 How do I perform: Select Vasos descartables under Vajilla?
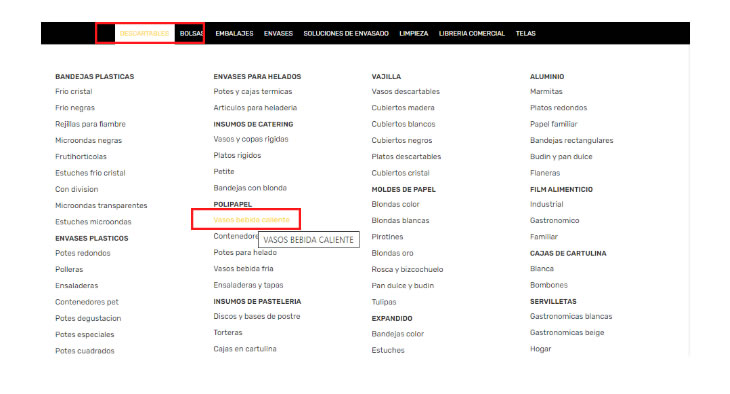click(406, 91)
